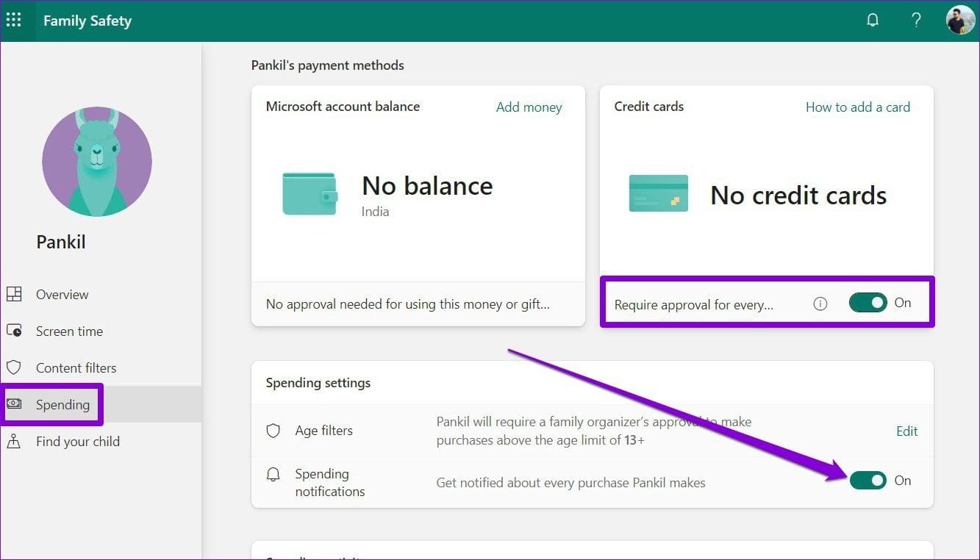Click the Age filters label
This screenshot has height=560, width=980.
(324, 431)
